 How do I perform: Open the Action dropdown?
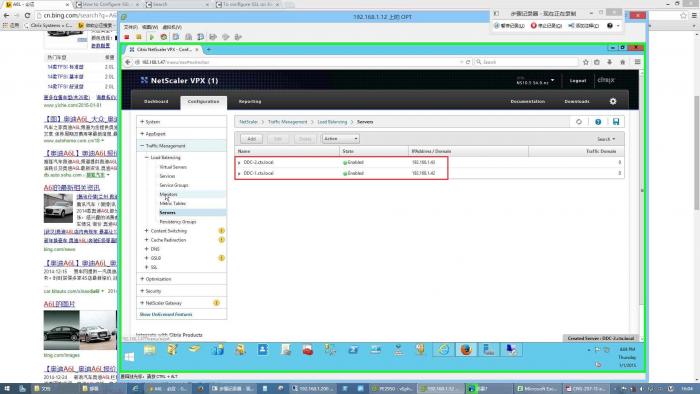point(340,139)
